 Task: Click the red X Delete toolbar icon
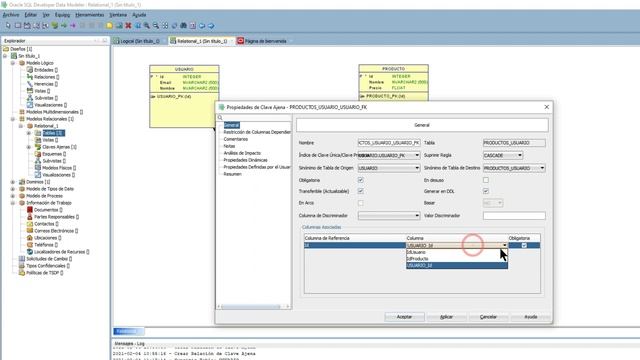coord(128,25)
